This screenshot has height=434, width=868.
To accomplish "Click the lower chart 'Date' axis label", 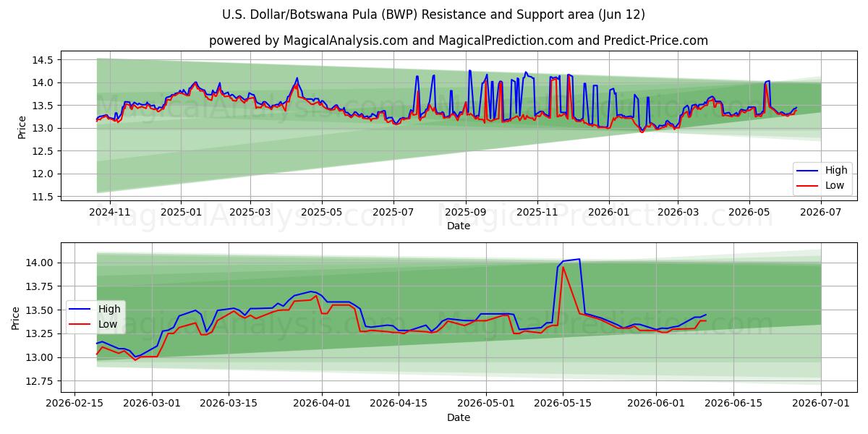I will [x=459, y=417].
